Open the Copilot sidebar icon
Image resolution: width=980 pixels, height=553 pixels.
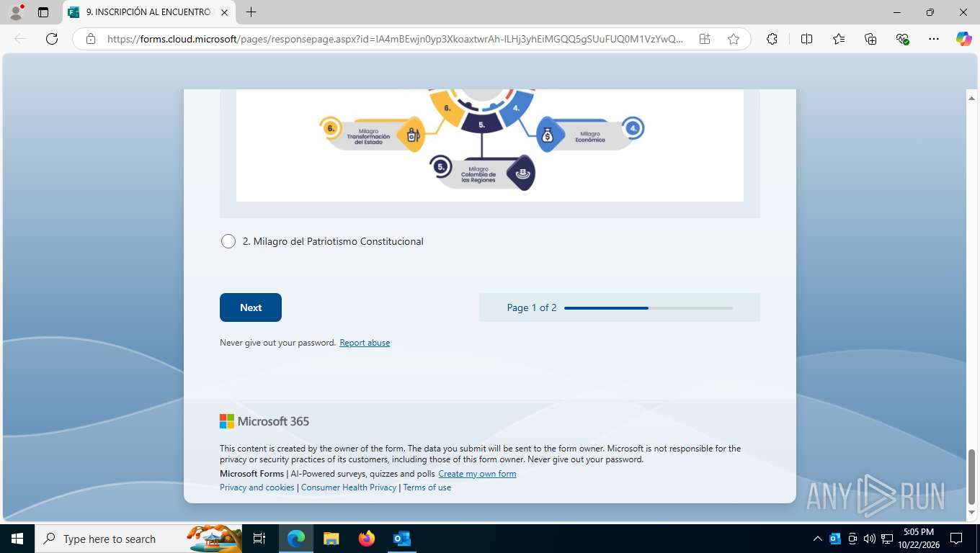(963, 39)
